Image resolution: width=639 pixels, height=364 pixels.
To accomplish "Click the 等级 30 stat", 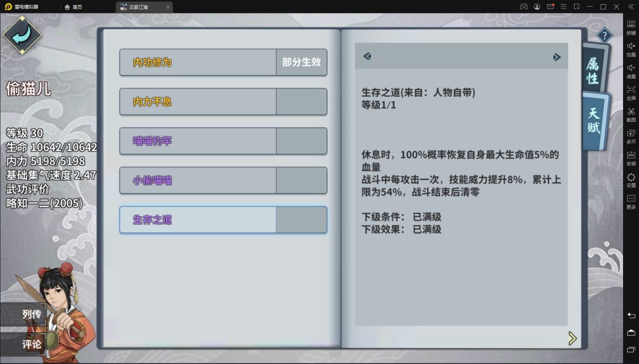I will click(x=24, y=133).
